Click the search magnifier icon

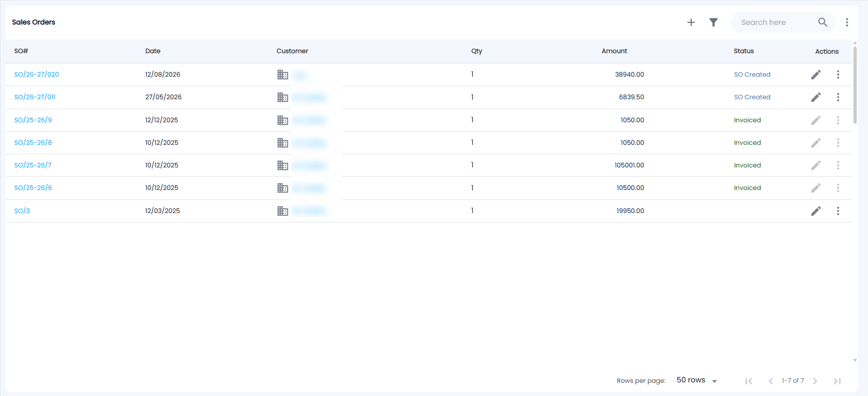coord(822,22)
